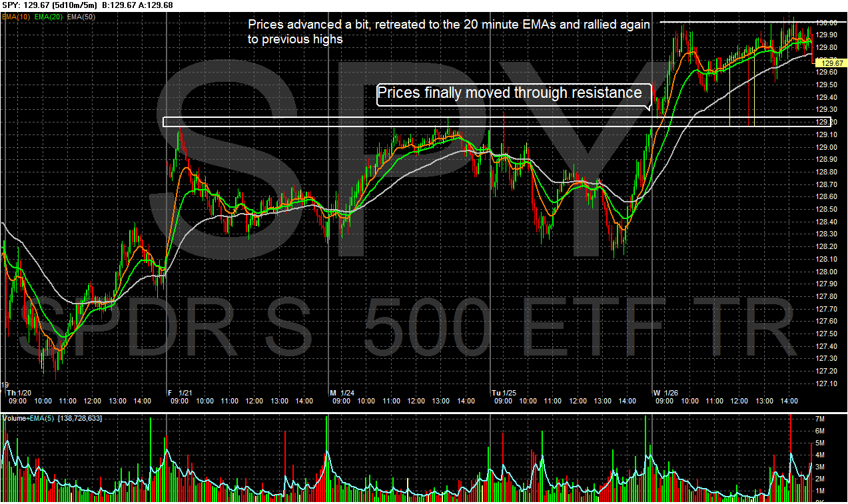Select the M 1/24 date label
848x504 pixels.
[x=343, y=393]
